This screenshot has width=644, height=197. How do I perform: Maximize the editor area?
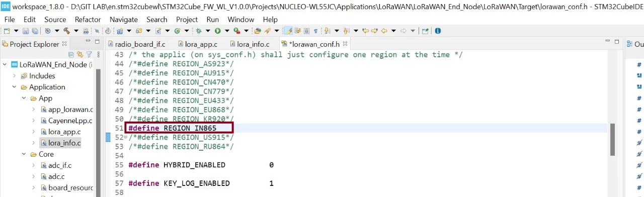coord(617,41)
